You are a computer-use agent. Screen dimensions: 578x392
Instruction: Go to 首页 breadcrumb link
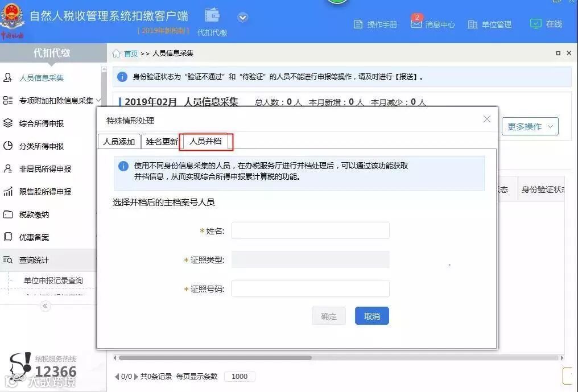(131, 53)
